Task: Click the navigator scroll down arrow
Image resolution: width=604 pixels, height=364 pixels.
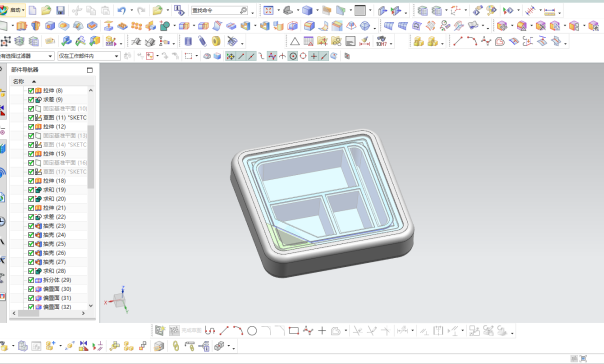Action: (91, 306)
